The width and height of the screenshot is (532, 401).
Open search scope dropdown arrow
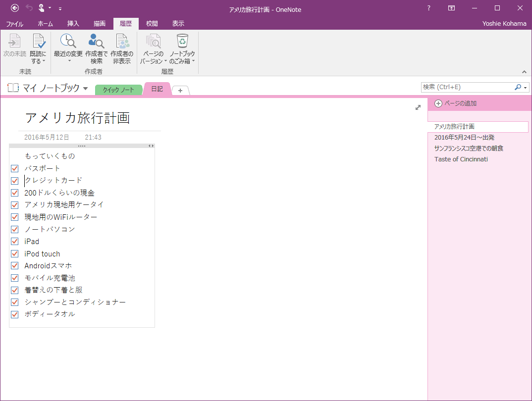[x=525, y=88]
